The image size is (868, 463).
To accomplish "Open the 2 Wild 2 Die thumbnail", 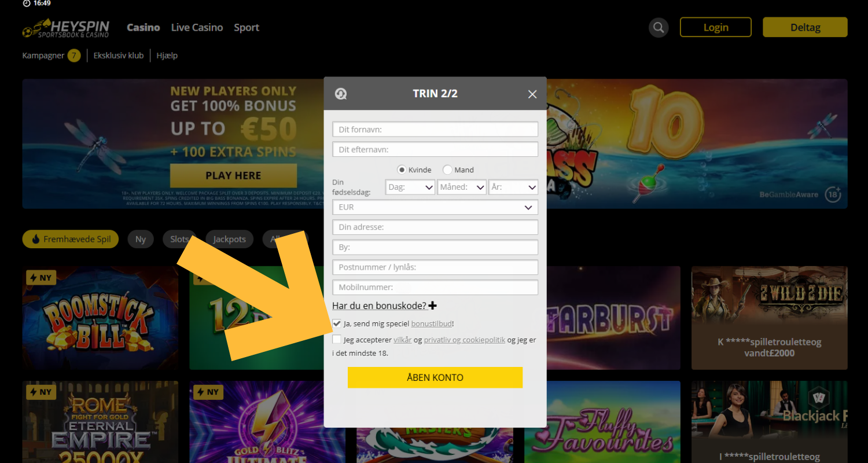I will (x=770, y=318).
